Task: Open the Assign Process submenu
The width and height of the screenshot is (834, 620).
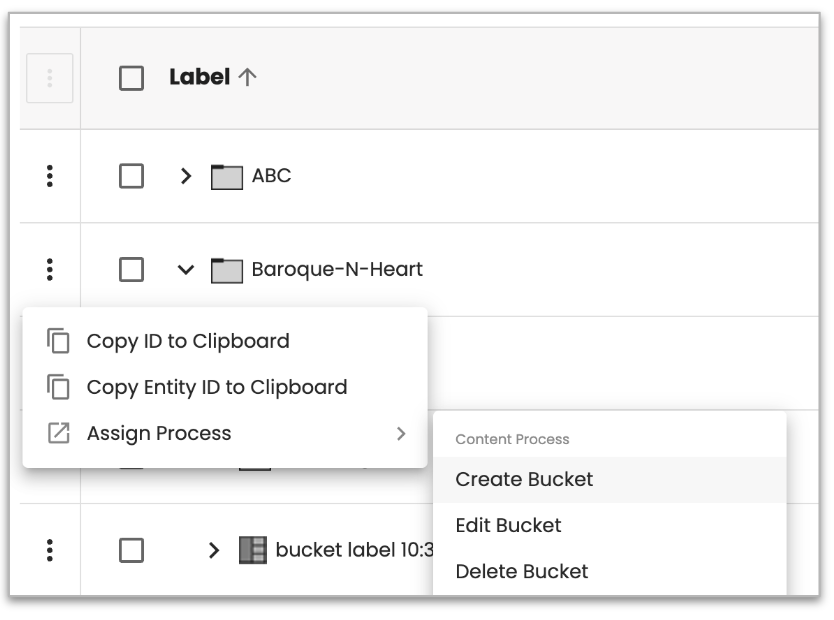Action: point(160,432)
